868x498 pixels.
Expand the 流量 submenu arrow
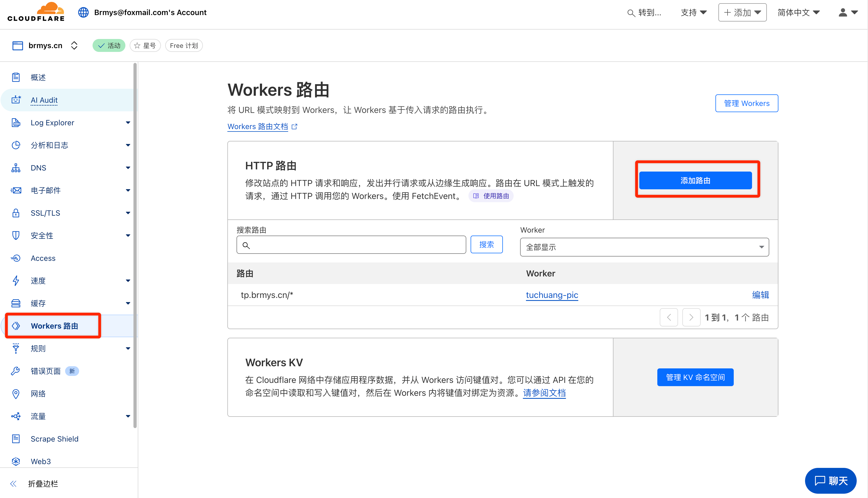click(128, 416)
